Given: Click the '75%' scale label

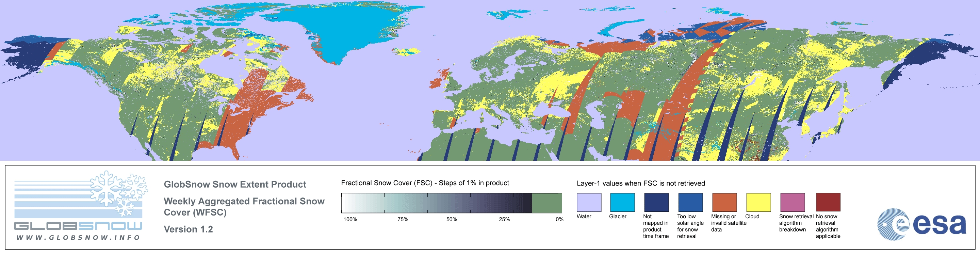Looking at the screenshot, I should (x=403, y=219).
